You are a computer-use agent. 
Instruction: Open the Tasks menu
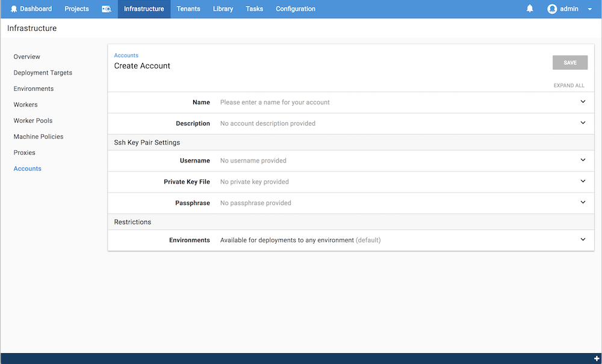[x=255, y=9]
